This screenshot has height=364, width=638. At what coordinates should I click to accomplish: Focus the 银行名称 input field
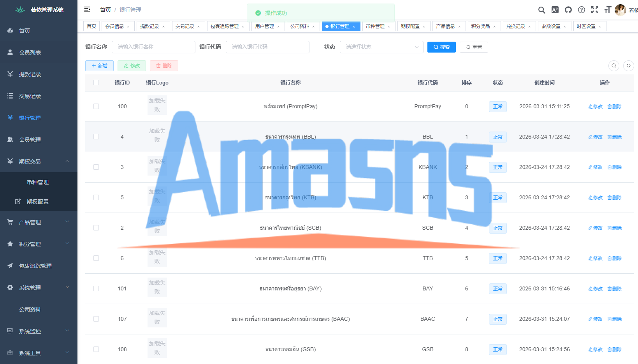coord(153,47)
